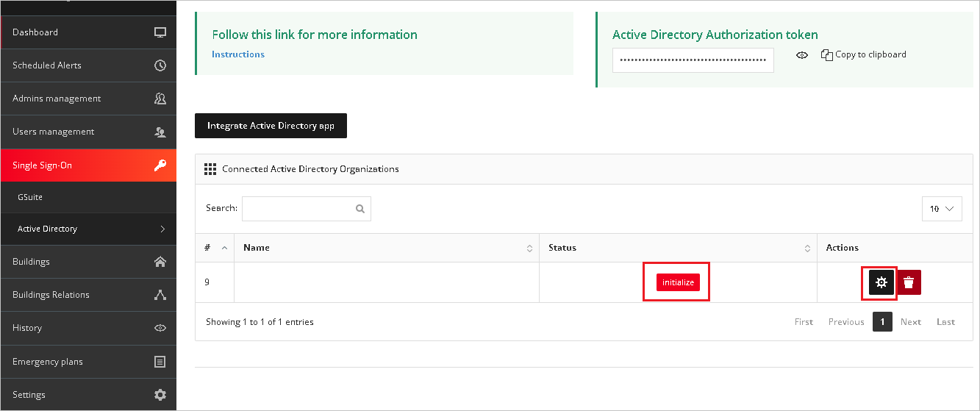Click the search magnifier icon
This screenshot has width=980, height=411.
(360, 209)
